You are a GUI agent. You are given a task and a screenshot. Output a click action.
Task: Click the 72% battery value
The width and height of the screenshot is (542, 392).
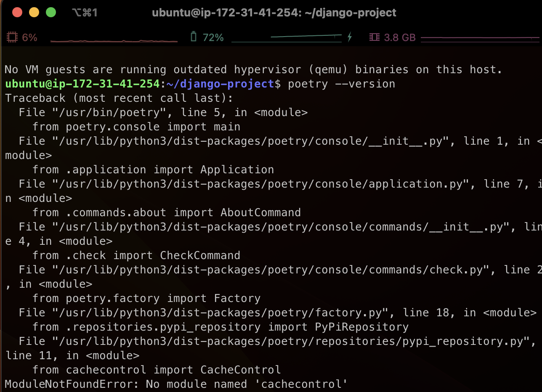pyautogui.click(x=213, y=37)
